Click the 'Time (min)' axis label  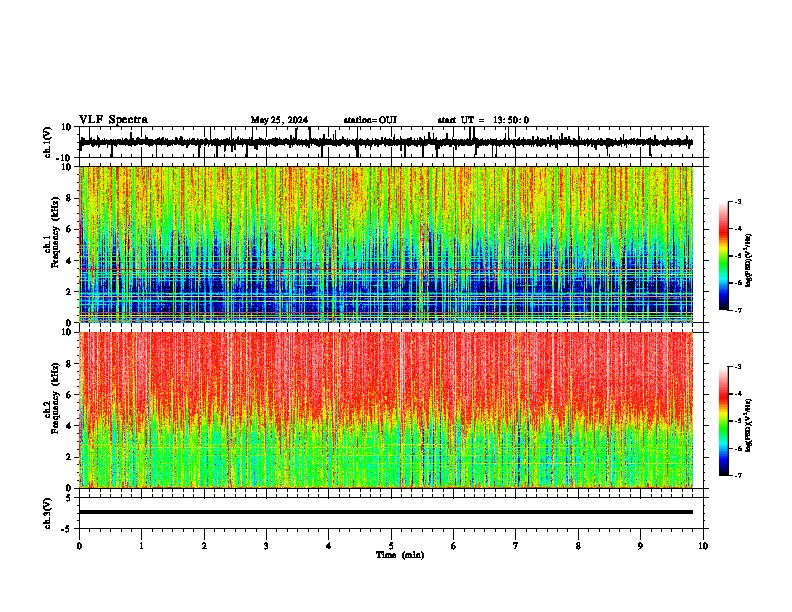pyautogui.click(x=400, y=555)
